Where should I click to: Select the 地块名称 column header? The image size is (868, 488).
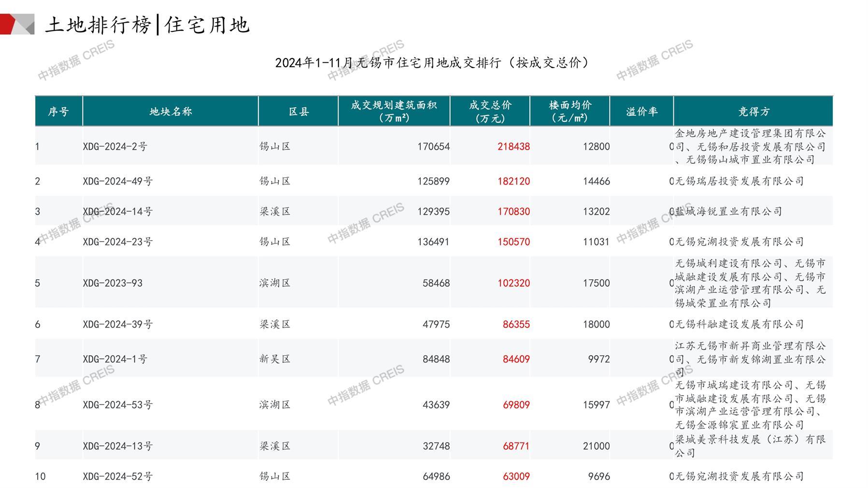(x=171, y=112)
